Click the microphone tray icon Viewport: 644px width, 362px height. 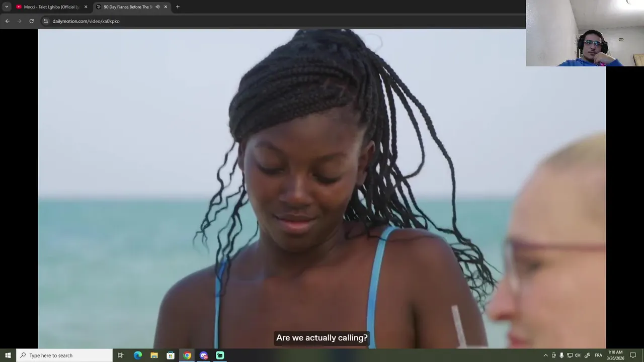pos(561,355)
